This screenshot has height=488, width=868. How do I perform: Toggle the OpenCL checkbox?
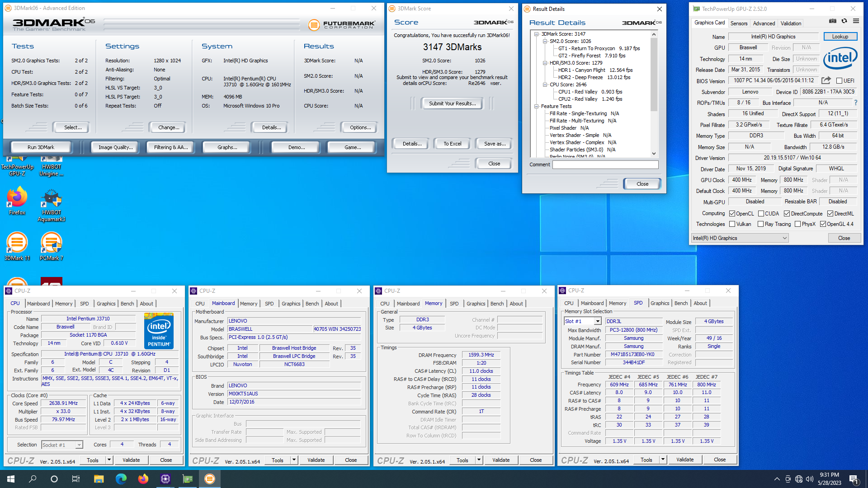pyautogui.click(x=732, y=214)
